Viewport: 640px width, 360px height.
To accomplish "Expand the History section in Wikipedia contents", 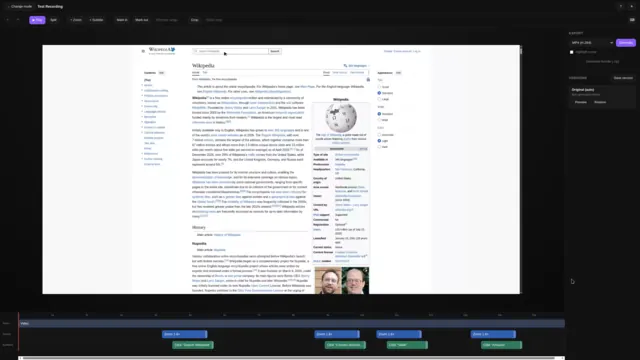I will point(142,85).
